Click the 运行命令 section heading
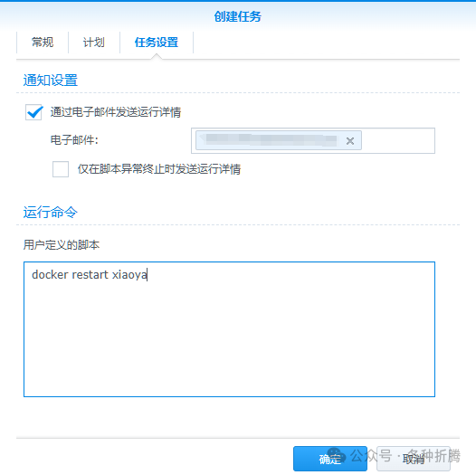The height and width of the screenshot is (475, 476). [51, 212]
